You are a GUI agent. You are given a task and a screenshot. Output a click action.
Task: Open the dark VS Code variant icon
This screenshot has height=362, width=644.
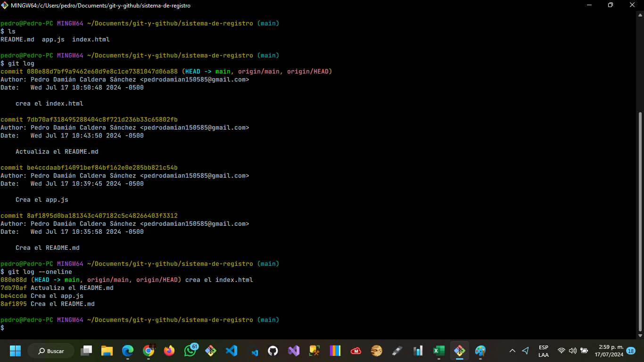pos(252,351)
